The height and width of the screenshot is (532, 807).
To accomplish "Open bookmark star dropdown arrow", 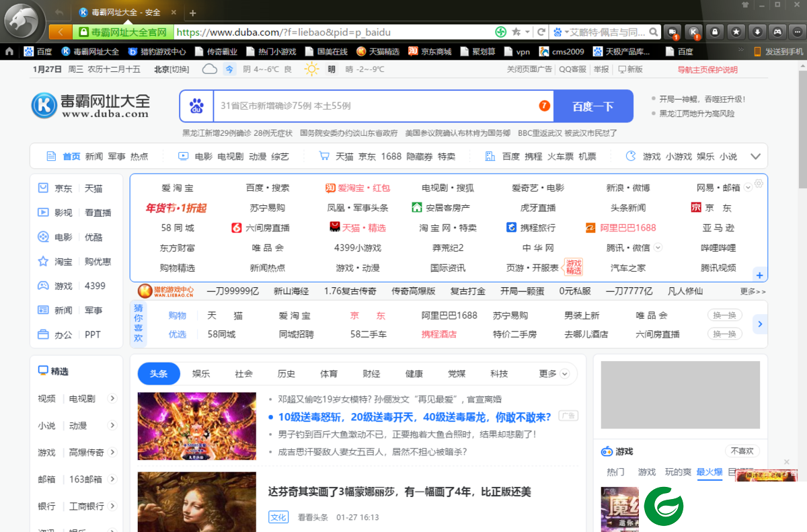I will (x=526, y=32).
